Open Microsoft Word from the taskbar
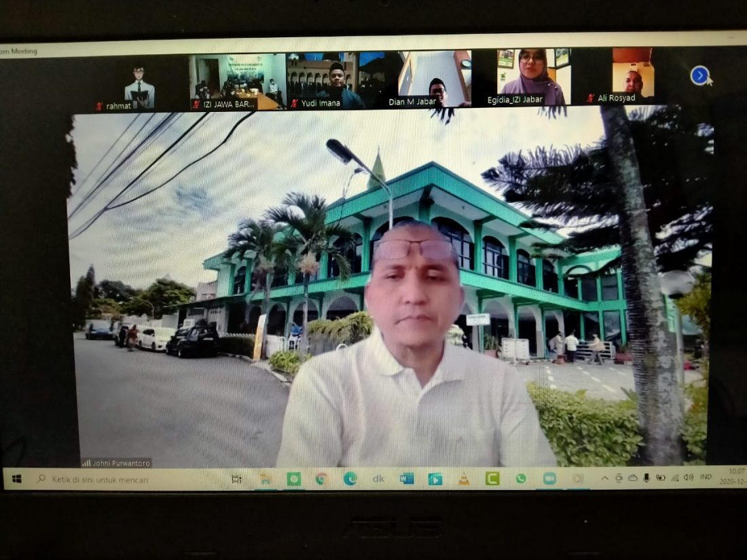Screen dimensions: 747x560 click(x=407, y=479)
